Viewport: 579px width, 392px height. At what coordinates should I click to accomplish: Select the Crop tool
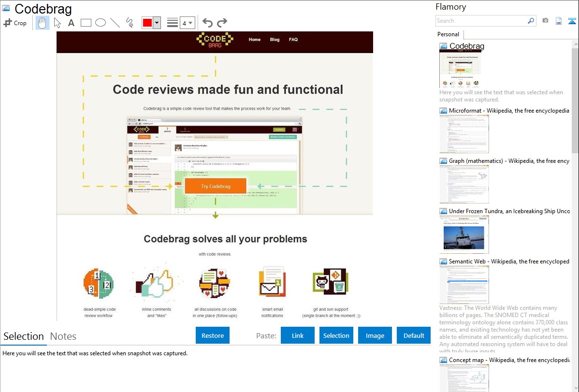point(15,23)
